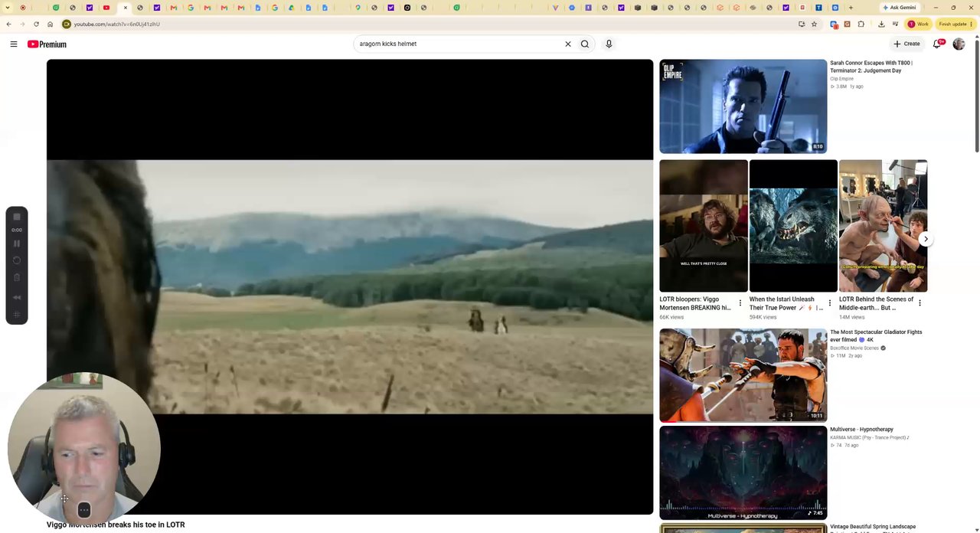980x533 pixels.
Task: Pause recording in the recorder widget
Action: pyautogui.click(x=17, y=244)
